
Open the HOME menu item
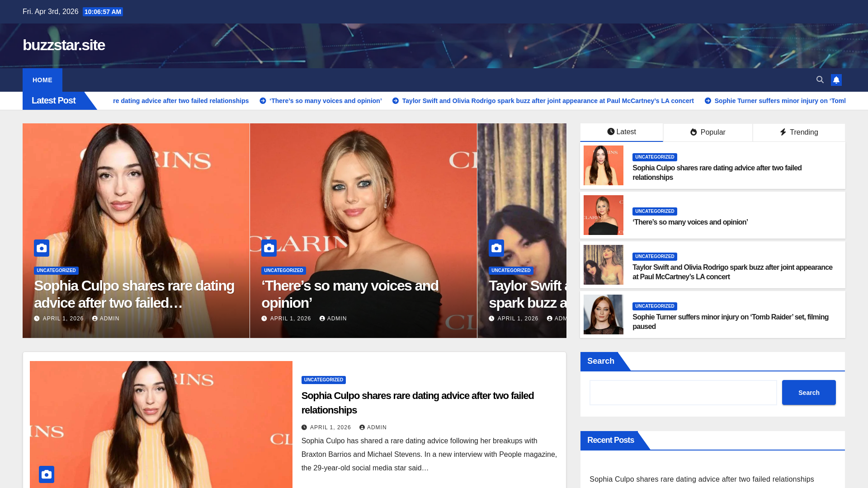click(x=42, y=80)
